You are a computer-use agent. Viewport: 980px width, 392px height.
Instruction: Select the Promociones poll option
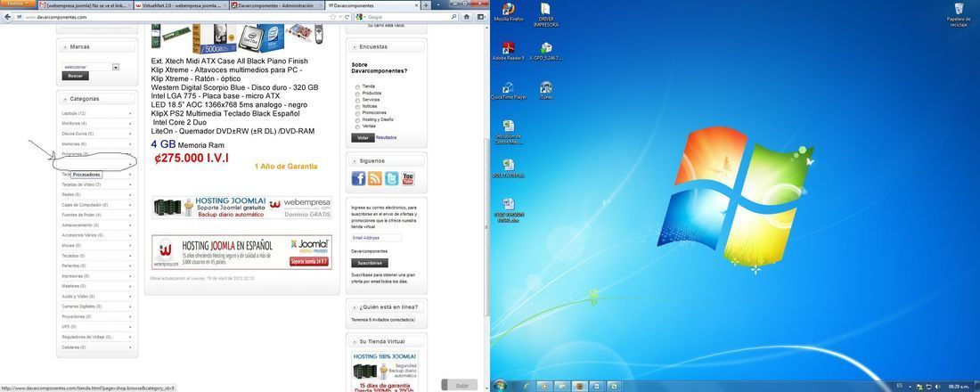(357, 113)
